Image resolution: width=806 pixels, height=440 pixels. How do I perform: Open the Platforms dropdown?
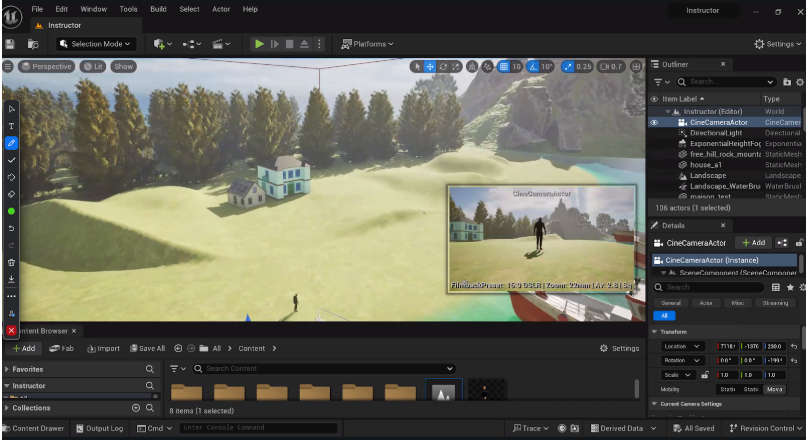[x=367, y=44]
